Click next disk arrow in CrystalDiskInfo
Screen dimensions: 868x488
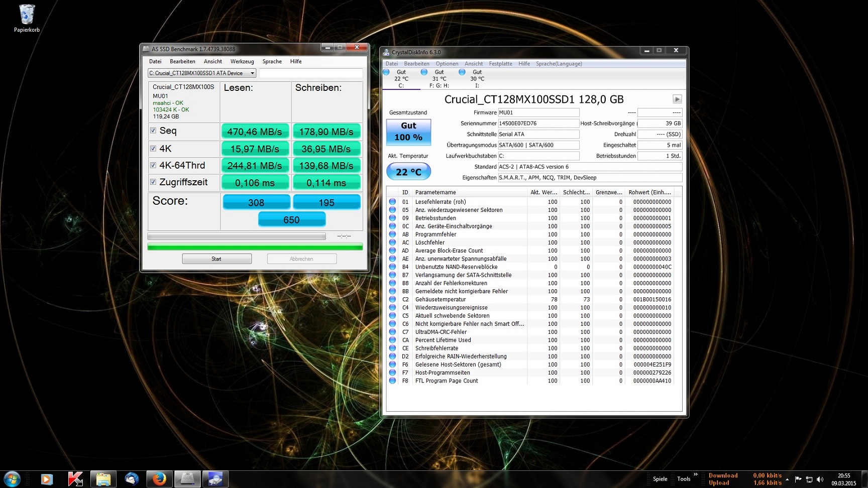click(x=677, y=99)
